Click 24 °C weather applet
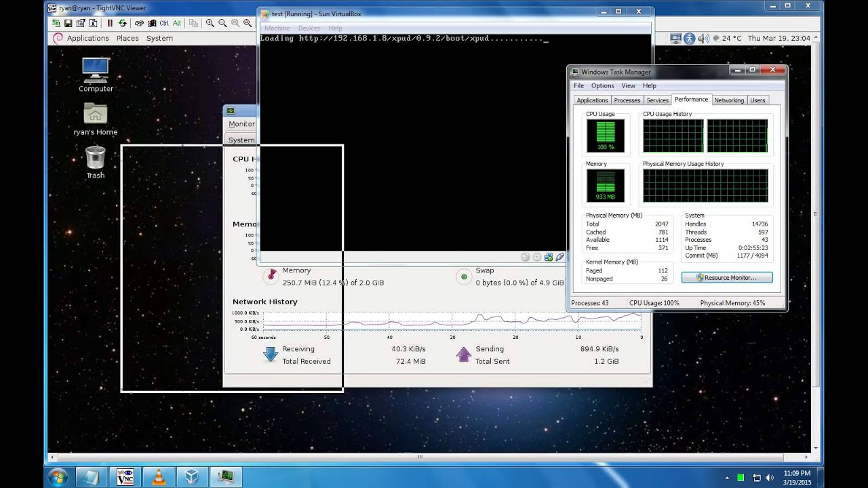This screenshot has width=868, height=488. tap(726, 38)
